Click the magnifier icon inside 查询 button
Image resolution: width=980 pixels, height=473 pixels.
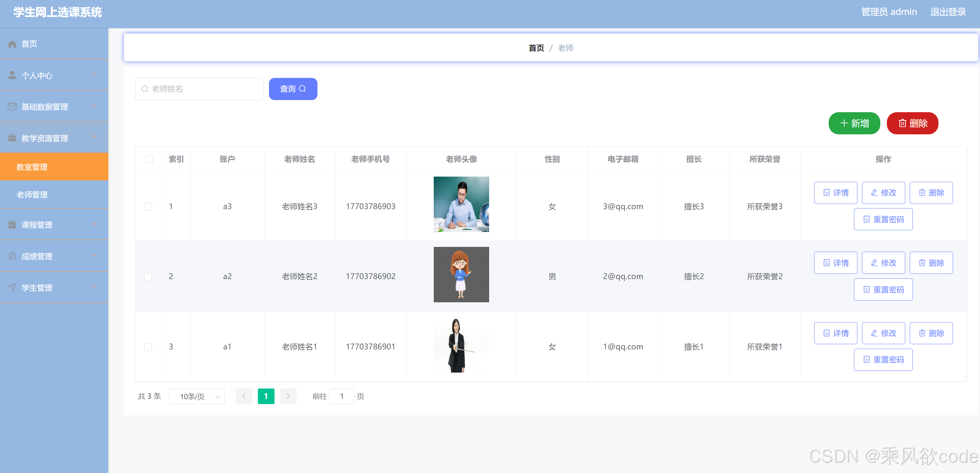[302, 89]
